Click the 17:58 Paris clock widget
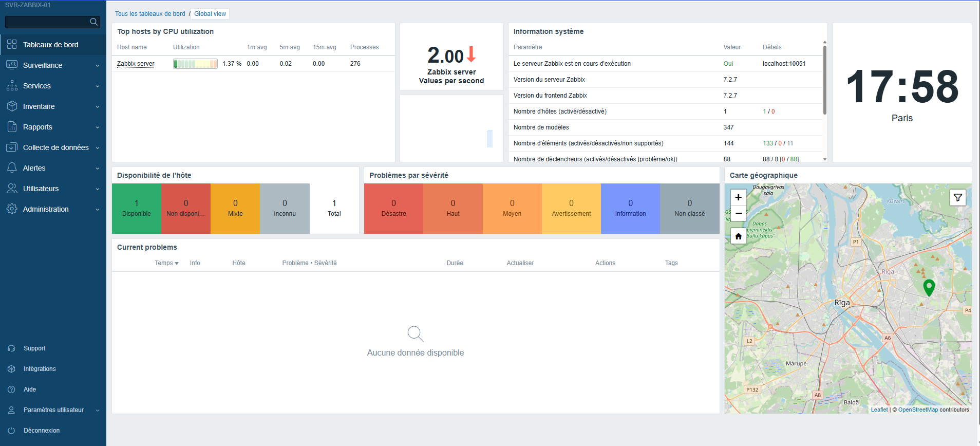 click(902, 92)
